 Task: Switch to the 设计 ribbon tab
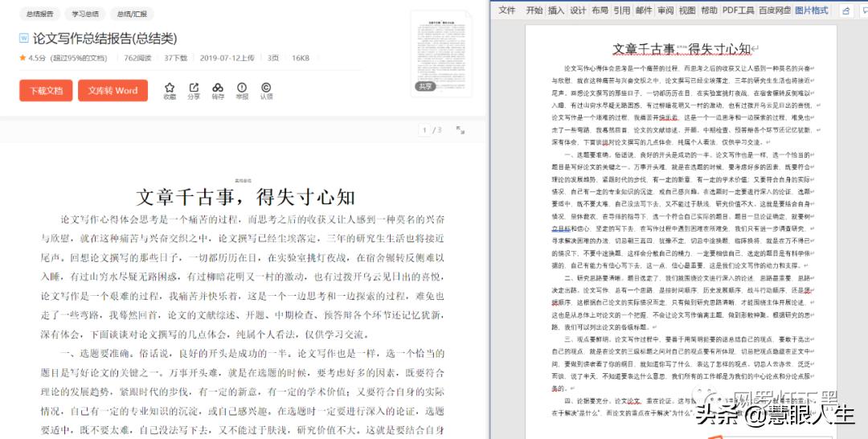(x=578, y=10)
